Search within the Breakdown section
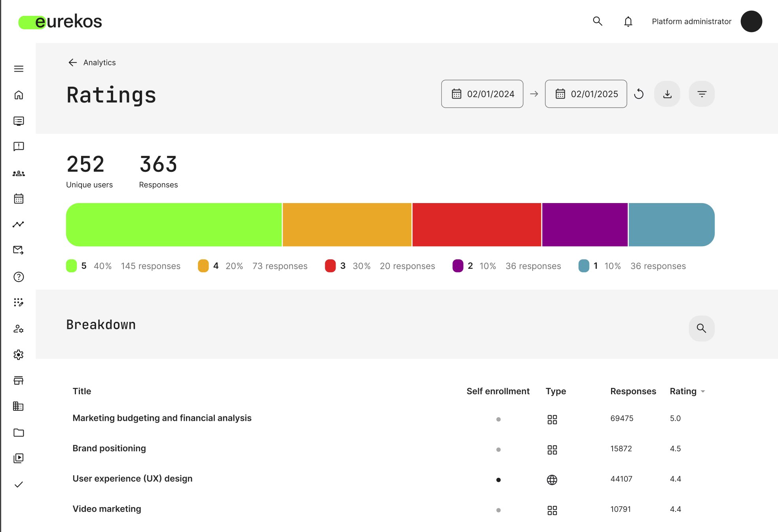This screenshot has width=778, height=532. (701, 328)
